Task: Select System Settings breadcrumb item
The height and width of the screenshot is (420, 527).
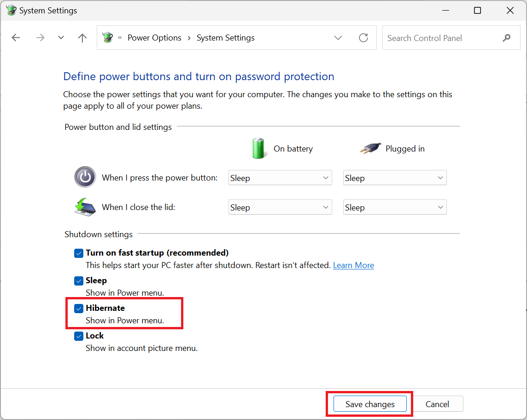Action: coord(226,38)
